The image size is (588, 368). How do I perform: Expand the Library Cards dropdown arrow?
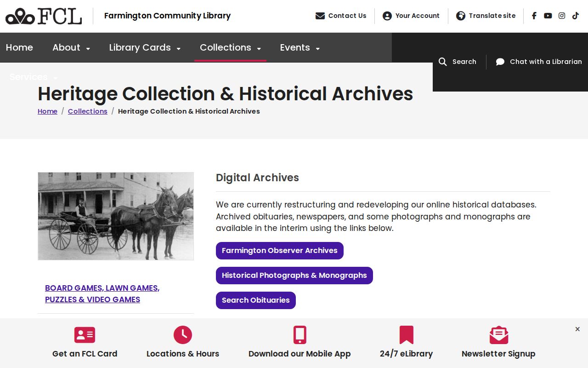coord(178,48)
